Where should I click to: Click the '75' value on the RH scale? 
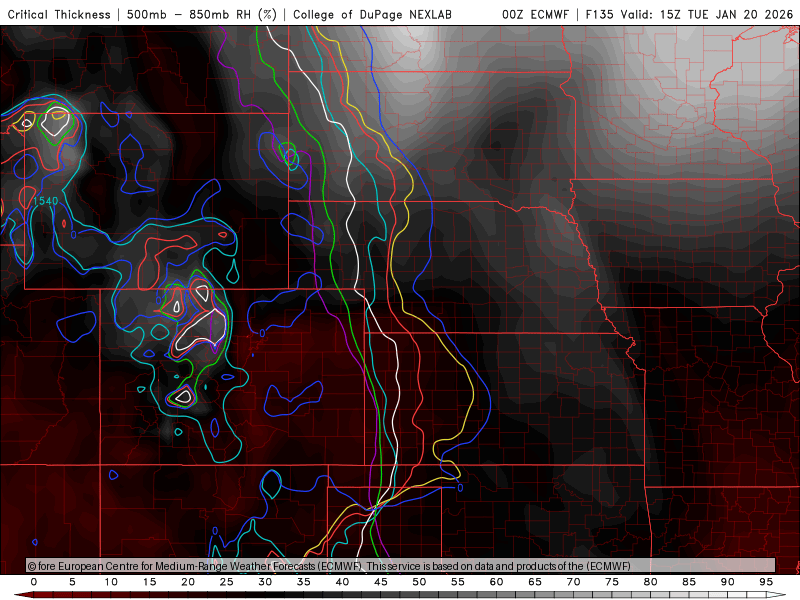[612, 582]
